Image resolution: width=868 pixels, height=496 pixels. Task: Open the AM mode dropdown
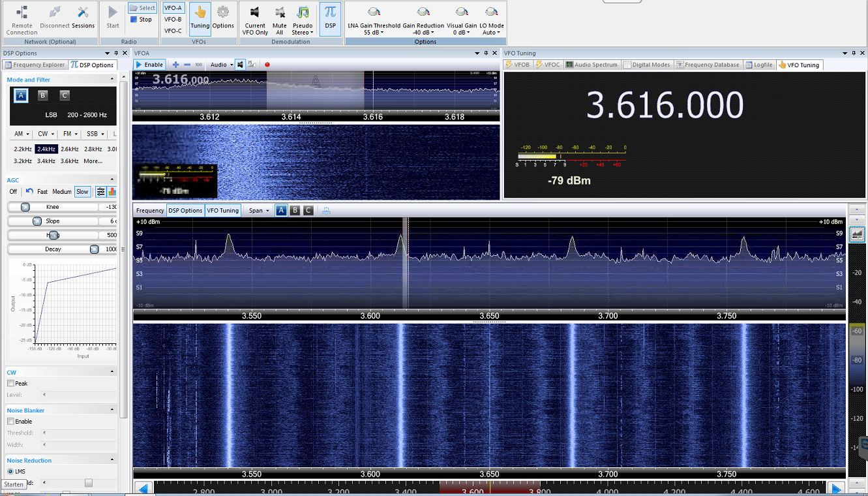(x=22, y=134)
